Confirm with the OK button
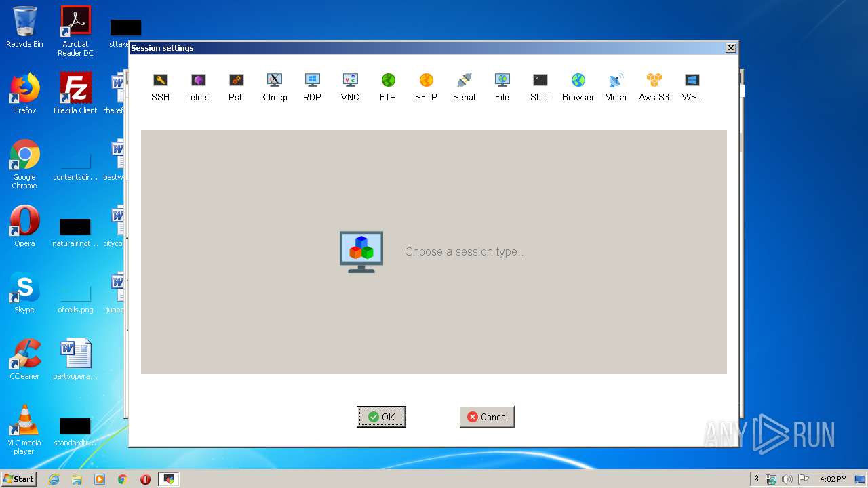Screen dimensions: 868x488 [x=381, y=417]
